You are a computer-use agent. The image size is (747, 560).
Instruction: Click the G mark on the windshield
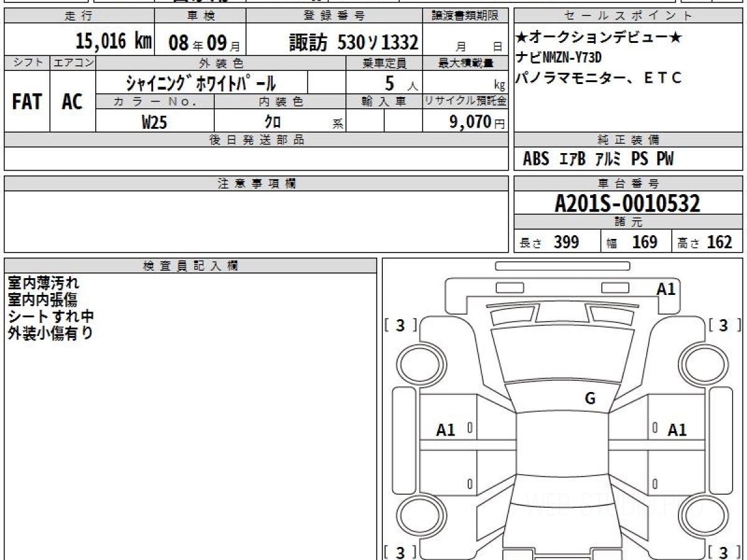[590, 399]
